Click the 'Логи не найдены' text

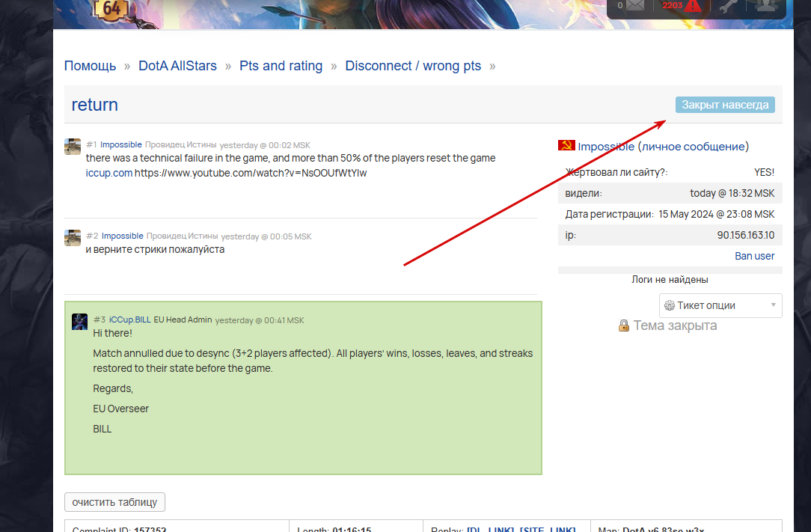coord(670,279)
